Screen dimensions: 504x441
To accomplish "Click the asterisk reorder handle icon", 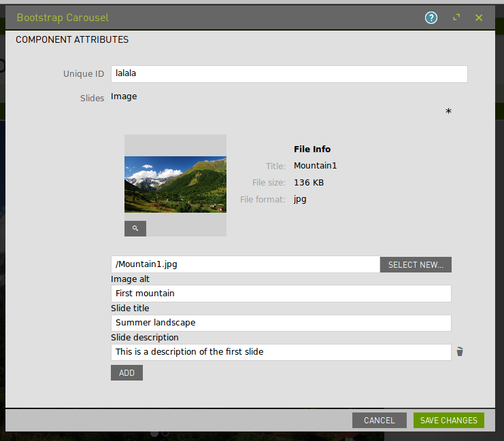I will [448, 111].
